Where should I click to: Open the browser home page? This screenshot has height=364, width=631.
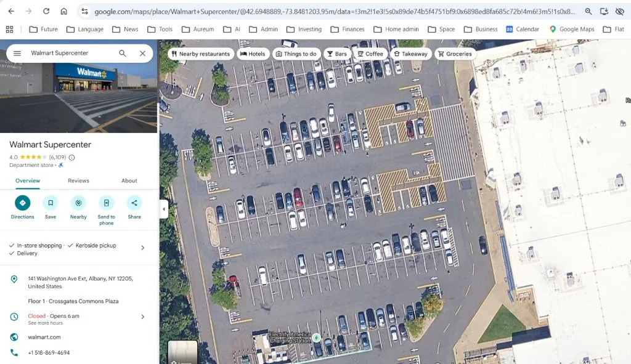tap(63, 11)
